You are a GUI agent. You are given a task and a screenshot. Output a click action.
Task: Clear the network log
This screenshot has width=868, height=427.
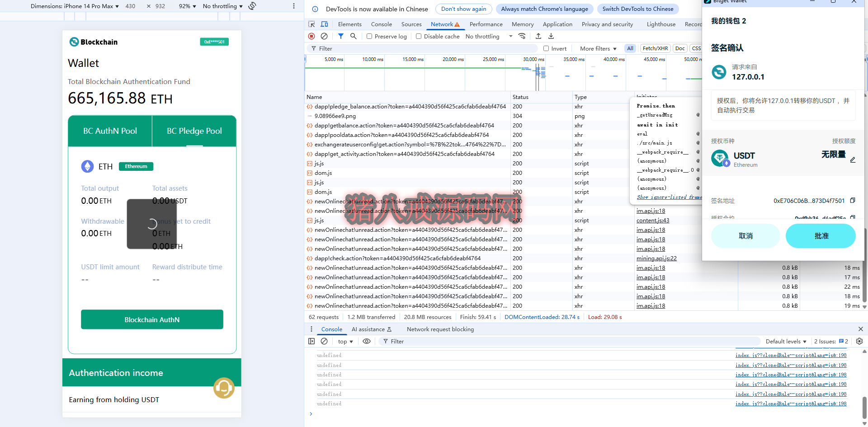[324, 36]
